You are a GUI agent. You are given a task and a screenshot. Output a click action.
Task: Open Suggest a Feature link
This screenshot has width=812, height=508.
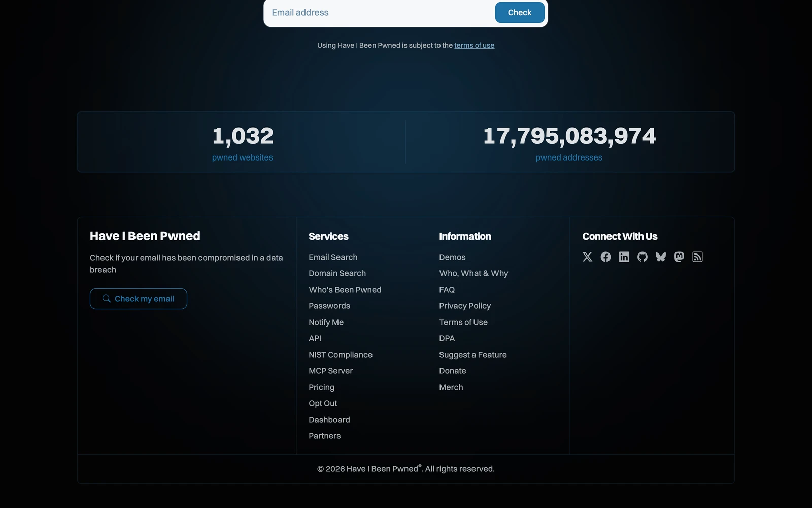473,355
